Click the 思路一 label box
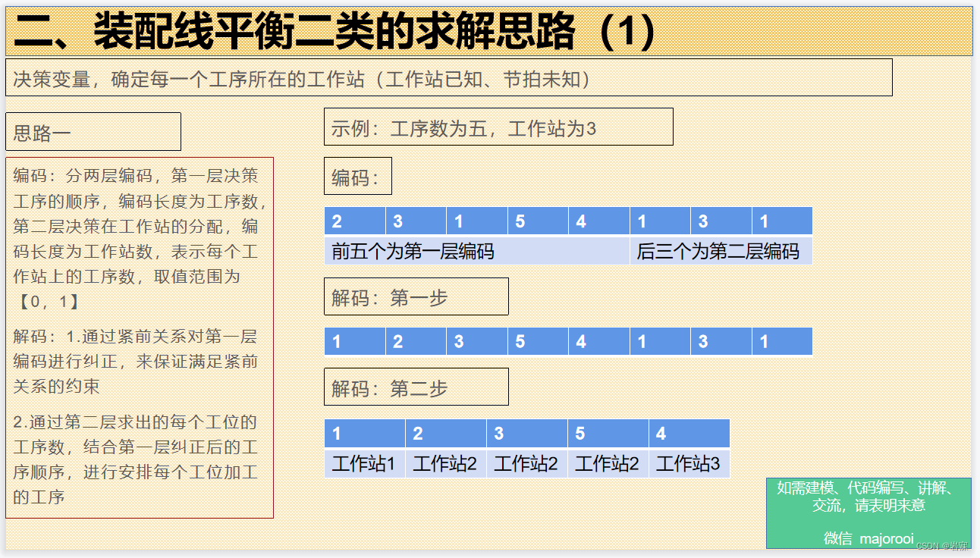Image resolution: width=980 pixels, height=558 pixels. point(93,130)
